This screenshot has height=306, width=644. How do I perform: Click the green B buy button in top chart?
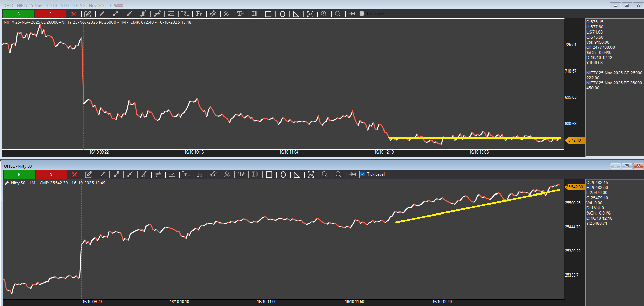click(18, 14)
